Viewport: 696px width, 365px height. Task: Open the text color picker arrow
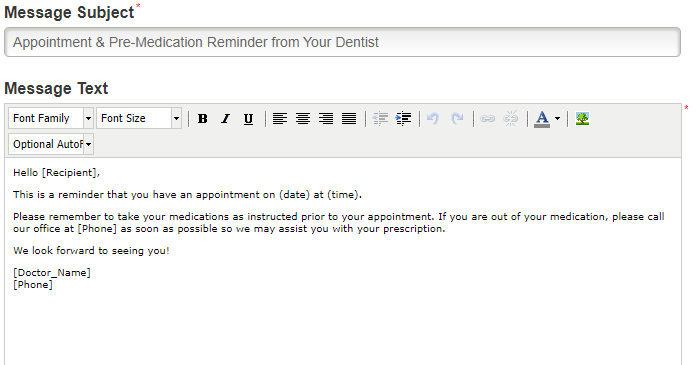click(x=558, y=119)
